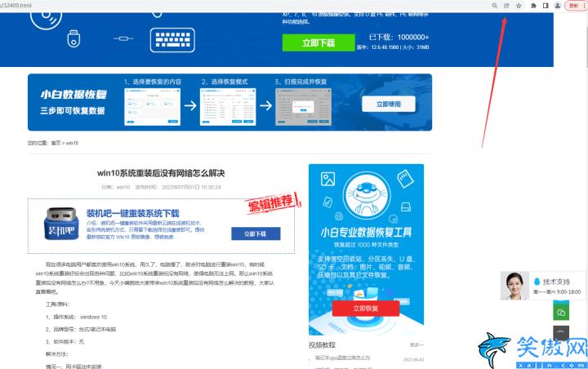Click the 视频教程 section heading
588x369 pixels.
coord(322,345)
